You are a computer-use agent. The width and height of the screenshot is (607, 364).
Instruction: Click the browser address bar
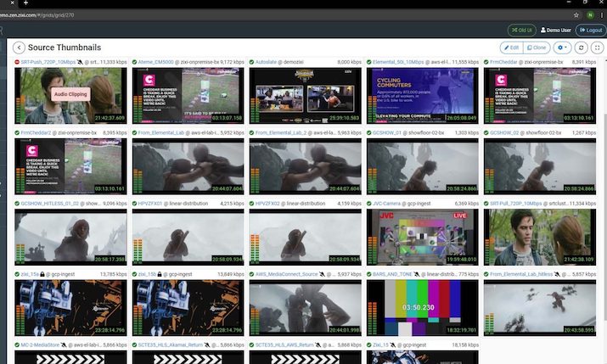(284, 15)
